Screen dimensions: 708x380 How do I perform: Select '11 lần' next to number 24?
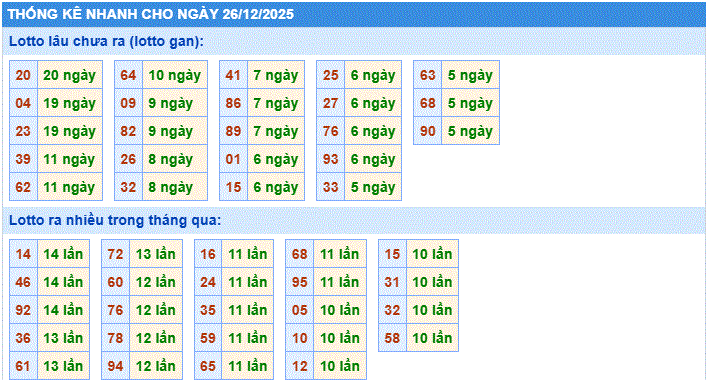coord(247,282)
